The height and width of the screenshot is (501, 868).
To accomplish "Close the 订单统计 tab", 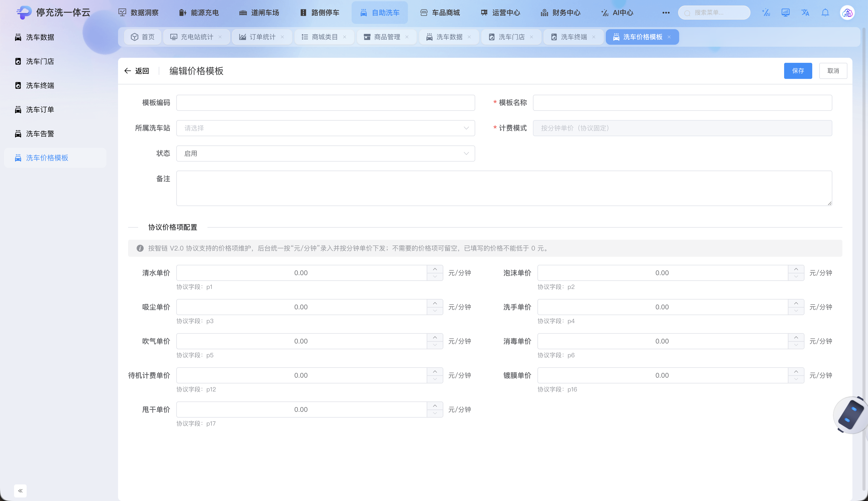I will click(282, 37).
